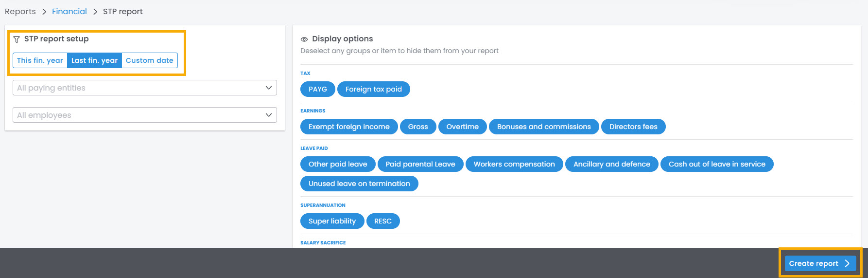Viewport: 868px width, 278px height.
Task: Deselect the PAYG tax item
Action: (x=317, y=89)
